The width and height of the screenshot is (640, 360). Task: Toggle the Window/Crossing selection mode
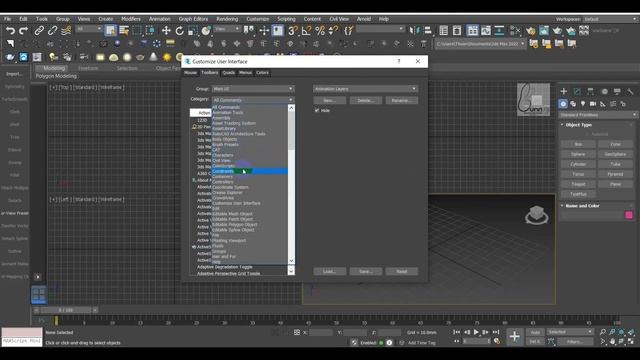pyautogui.click(x=151, y=31)
